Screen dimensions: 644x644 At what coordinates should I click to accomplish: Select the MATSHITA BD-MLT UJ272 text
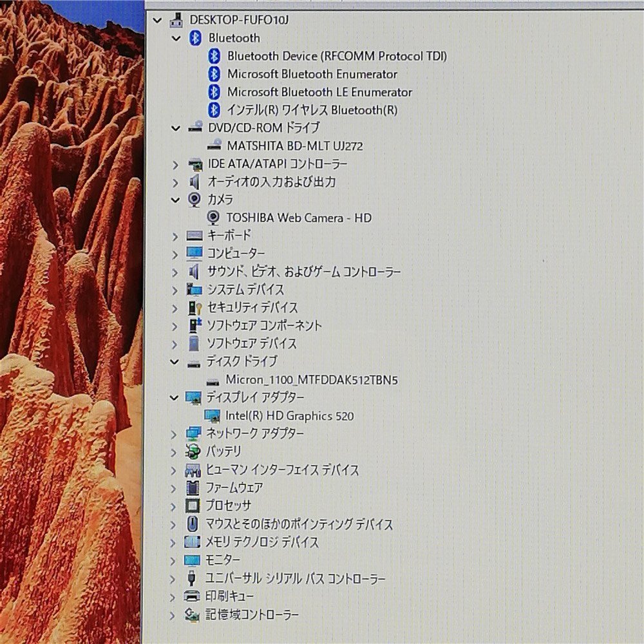(295, 146)
